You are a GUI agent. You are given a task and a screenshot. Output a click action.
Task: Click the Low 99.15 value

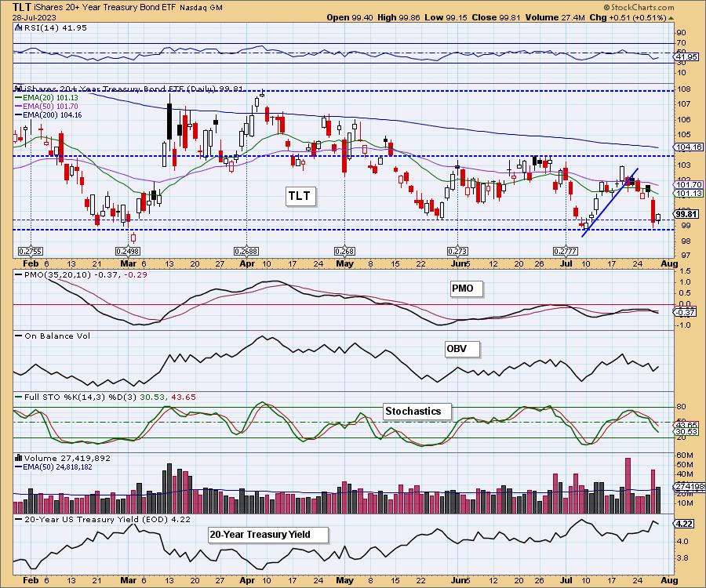click(x=446, y=17)
